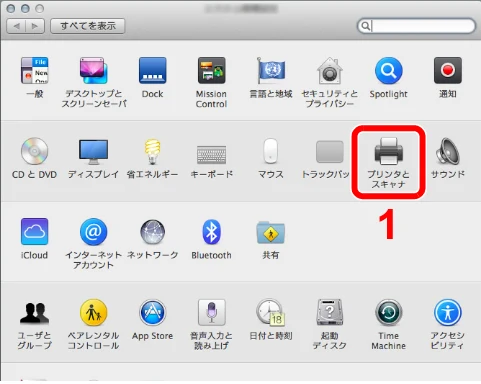The height and width of the screenshot is (384, 481).
Task: Click the すべてを表示 button
Action: click(x=88, y=26)
